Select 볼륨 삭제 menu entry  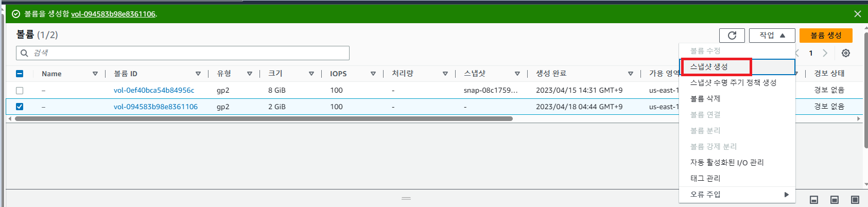point(737,99)
